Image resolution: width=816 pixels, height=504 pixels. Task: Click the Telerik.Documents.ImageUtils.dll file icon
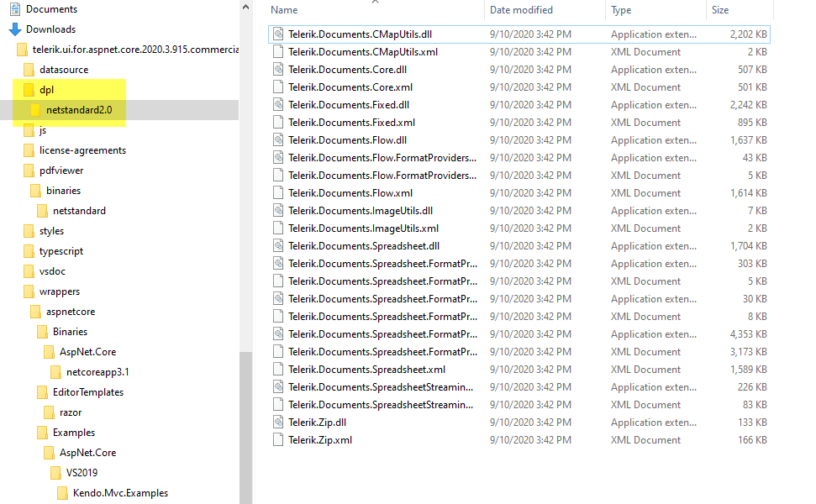[x=278, y=211]
